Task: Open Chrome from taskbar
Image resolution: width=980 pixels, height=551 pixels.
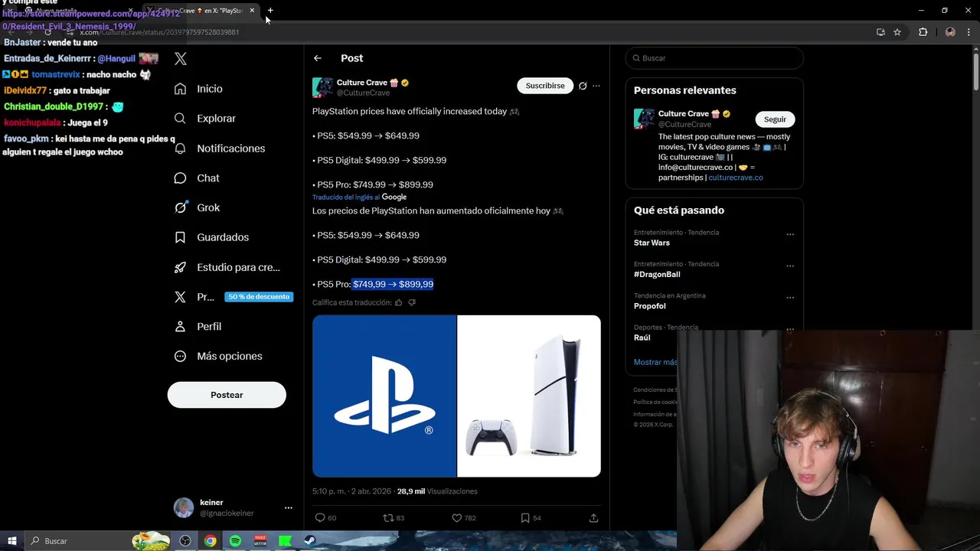Action: [x=210, y=541]
